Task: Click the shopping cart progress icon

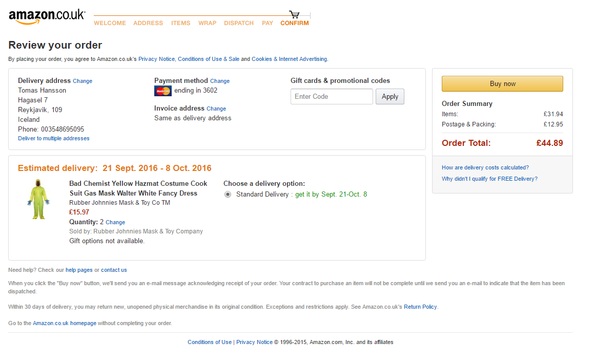Action: point(294,14)
